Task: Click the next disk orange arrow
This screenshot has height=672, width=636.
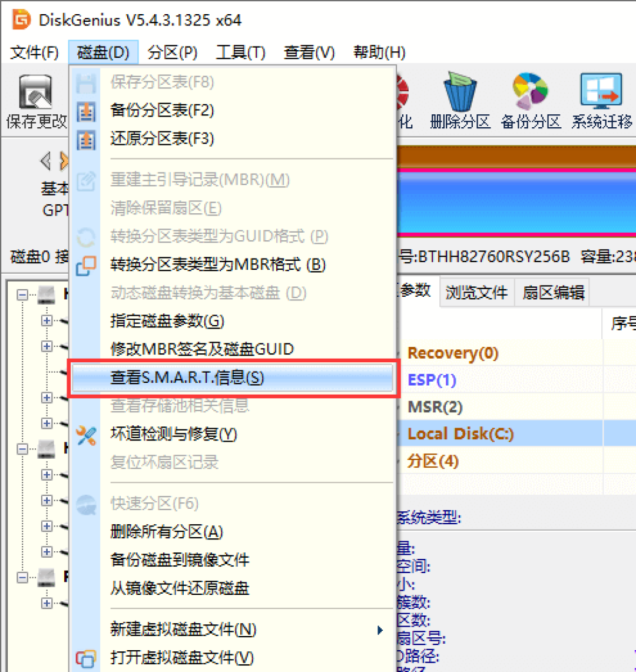Action: click(x=64, y=161)
